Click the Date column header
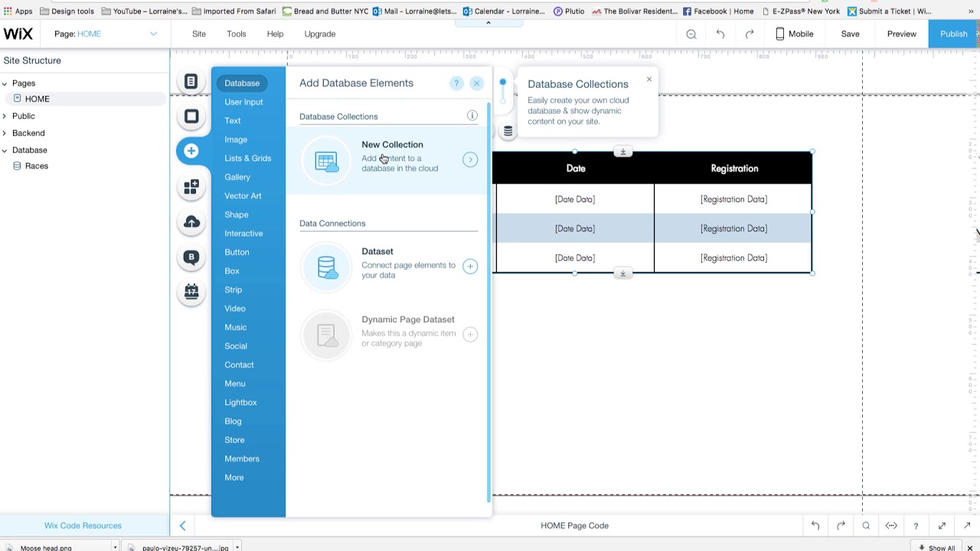980x551 pixels. pos(576,168)
